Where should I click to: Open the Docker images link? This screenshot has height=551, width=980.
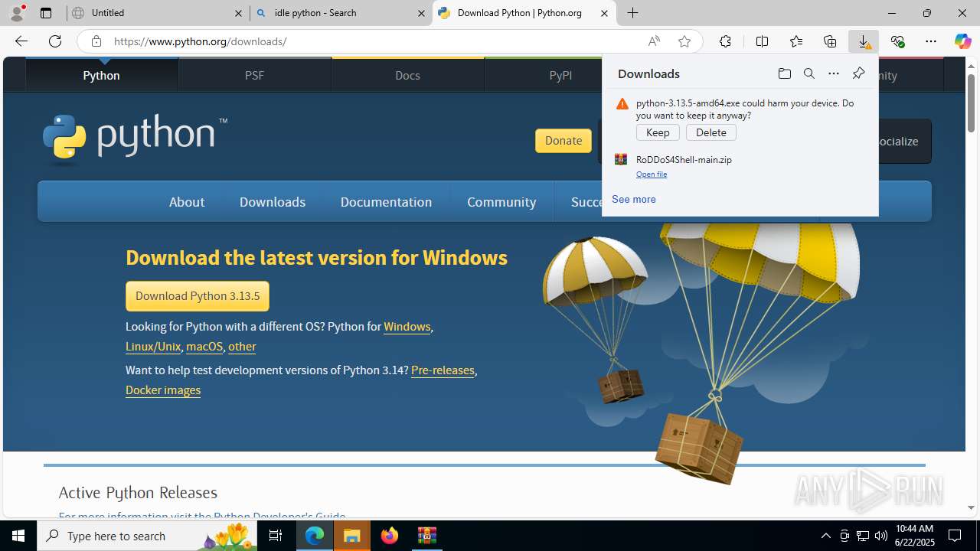coord(163,390)
